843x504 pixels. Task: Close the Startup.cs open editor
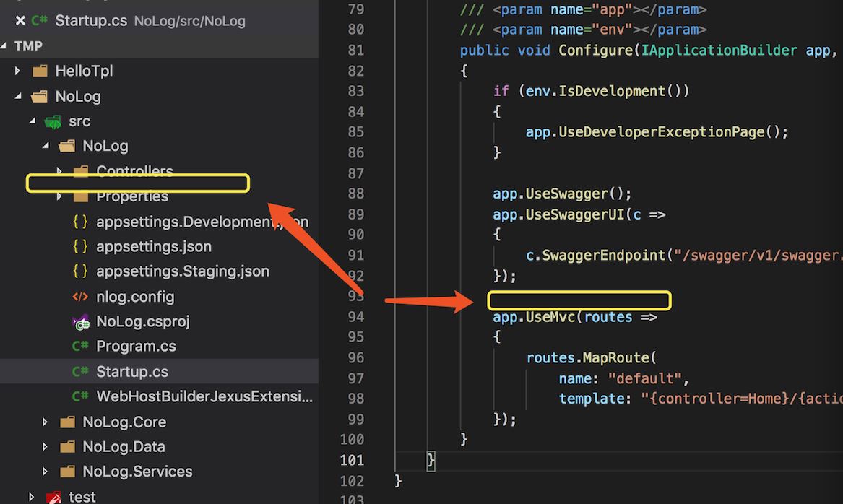(20, 20)
